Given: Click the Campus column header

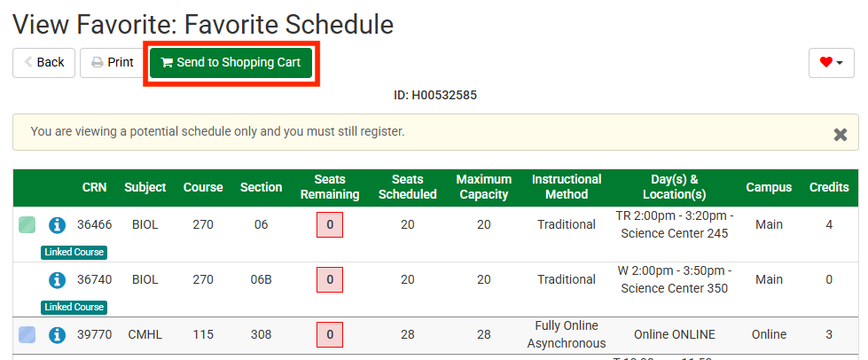Looking at the screenshot, I should coord(769,187).
